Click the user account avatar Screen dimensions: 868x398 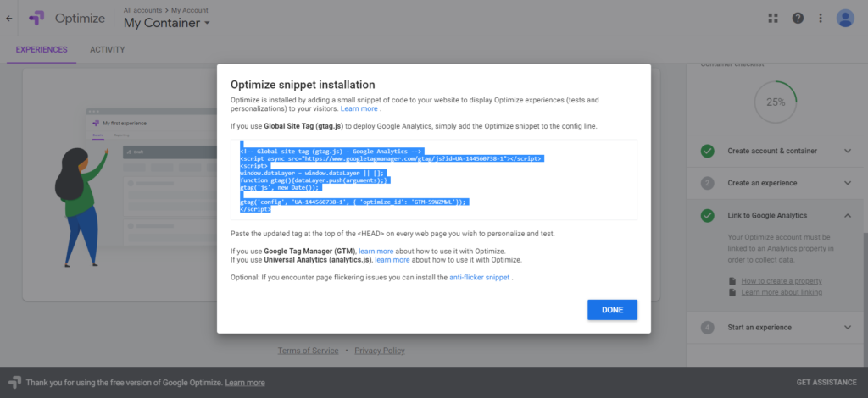pos(845,18)
